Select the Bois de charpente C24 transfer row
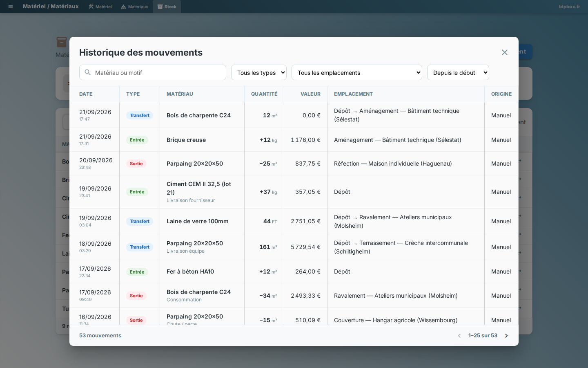The height and width of the screenshot is (368, 588). pos(294,115)
